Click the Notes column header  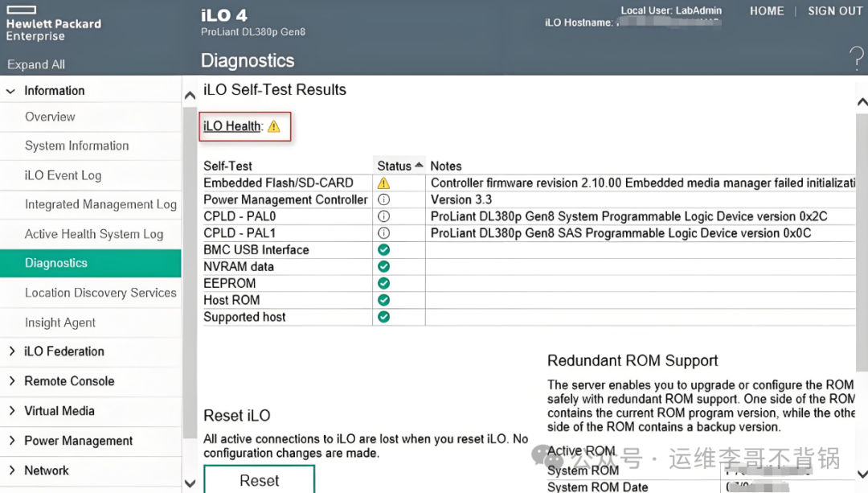tap(445, 166)
